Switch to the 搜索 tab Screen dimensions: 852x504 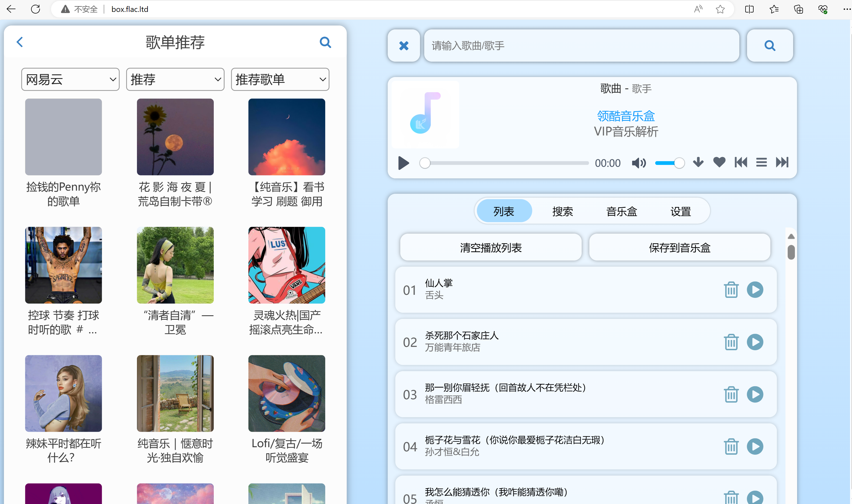point(563,212)
